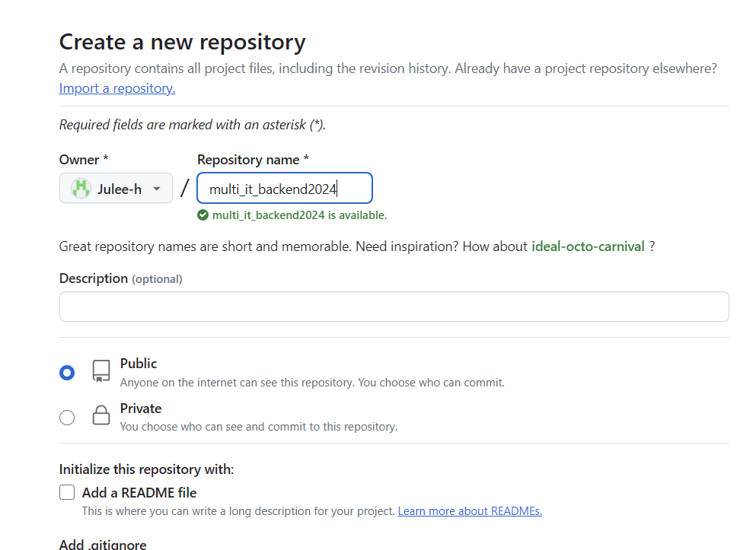Select the Private visibility radio button
Viewport: 756px width, 550px height.
67,417
